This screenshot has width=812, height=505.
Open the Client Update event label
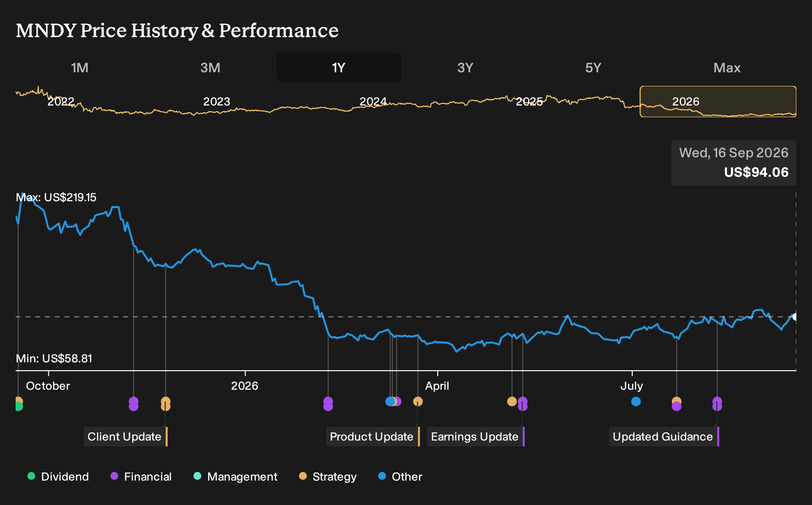(126, 437)
